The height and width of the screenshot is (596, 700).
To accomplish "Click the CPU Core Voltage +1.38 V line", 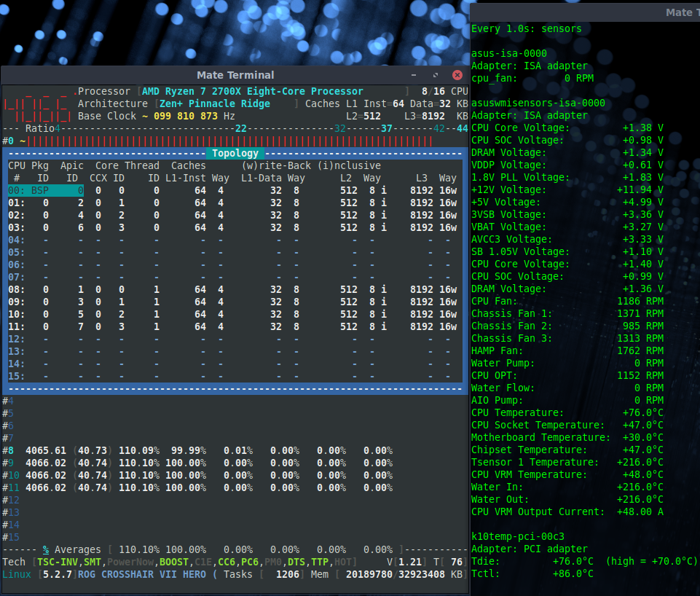I will click(x=567, y=128).
